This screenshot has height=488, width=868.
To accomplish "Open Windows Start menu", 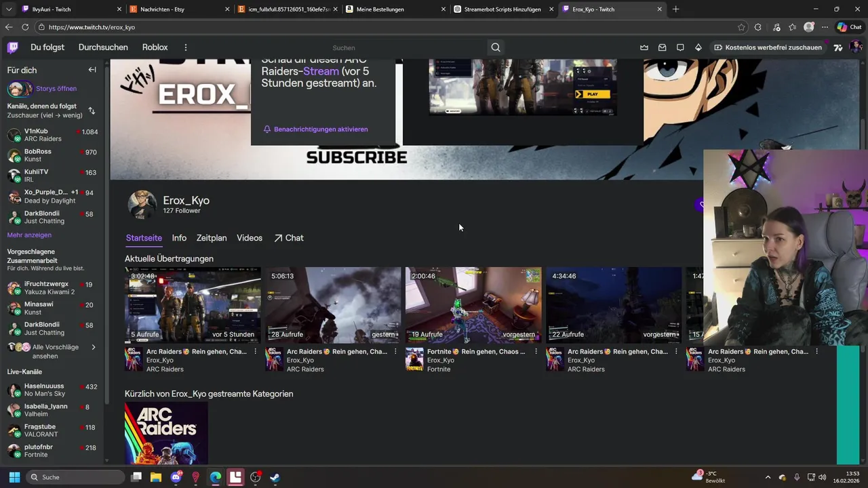I will tap(14, 477).
